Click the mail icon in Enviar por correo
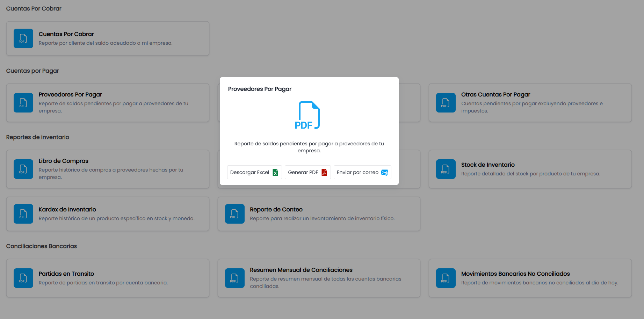644x319 pixels. (385, 172)
